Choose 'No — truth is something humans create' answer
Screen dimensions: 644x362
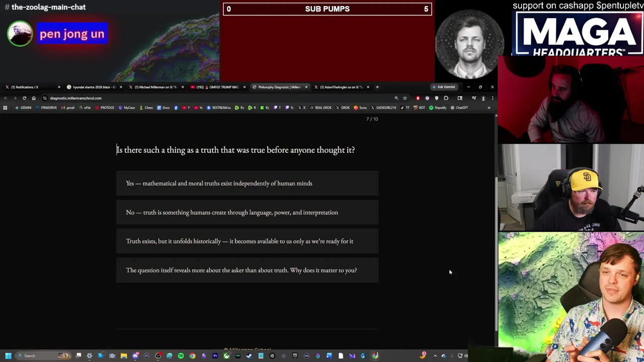[x=247, y=212]
